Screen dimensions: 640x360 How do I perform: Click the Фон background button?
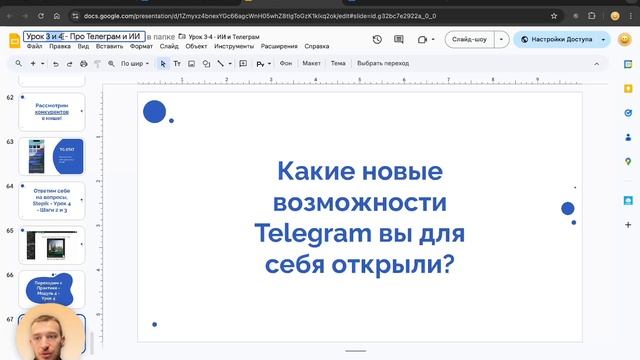(x=286, y=64)
